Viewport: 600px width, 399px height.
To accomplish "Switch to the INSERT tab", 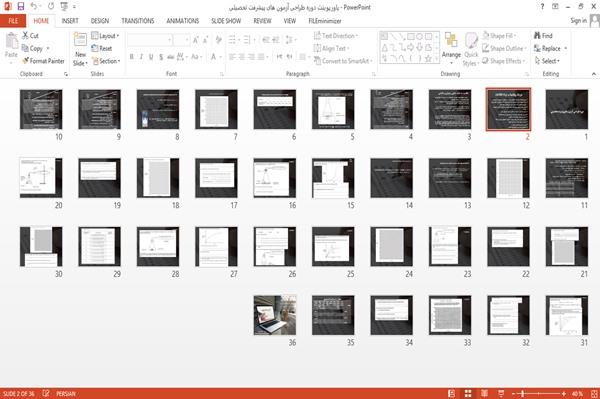I will coord(70,21).
